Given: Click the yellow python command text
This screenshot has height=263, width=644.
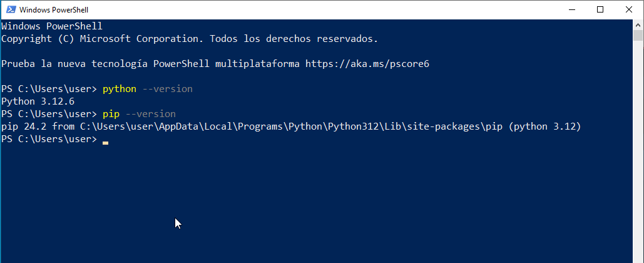Looking at the screenshot, I should click(x=120, y=89).
